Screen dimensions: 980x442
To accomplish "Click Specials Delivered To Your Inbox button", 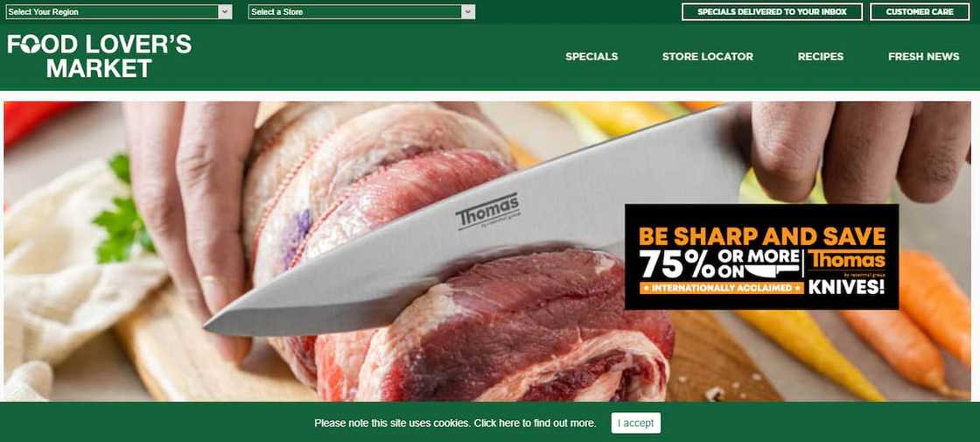I will pyautogui.click(x=772, y=12).
